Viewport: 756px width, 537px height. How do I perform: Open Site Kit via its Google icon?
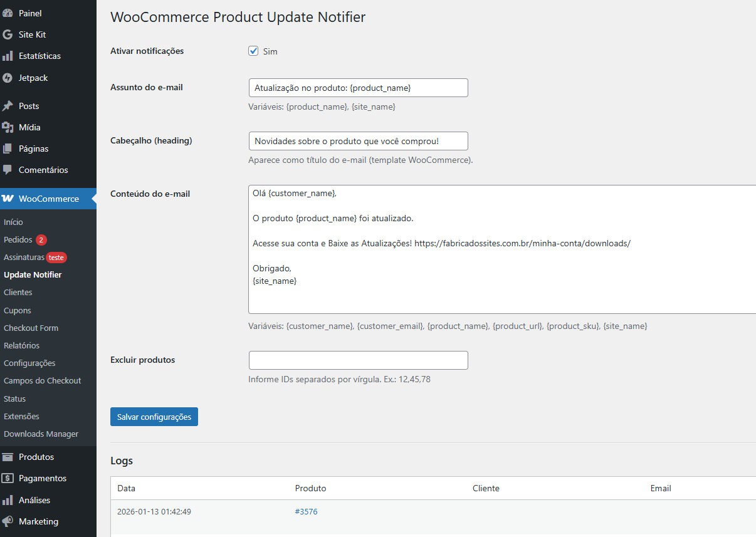tap(8, 34)
